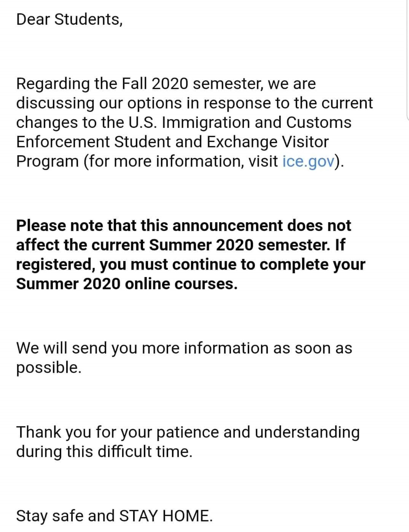This screenshot has width=409, height=532.
Task: Click 'discussing our options in response' line
Action: (194, 103)
